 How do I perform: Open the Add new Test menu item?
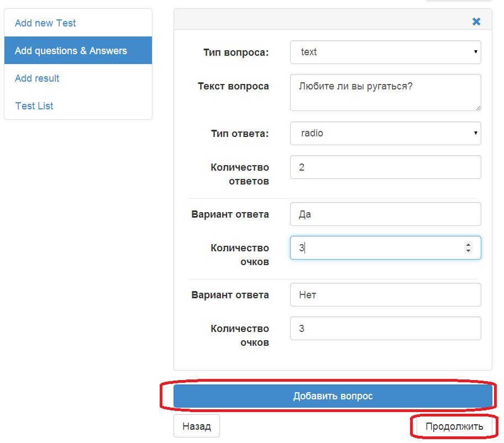45,23
